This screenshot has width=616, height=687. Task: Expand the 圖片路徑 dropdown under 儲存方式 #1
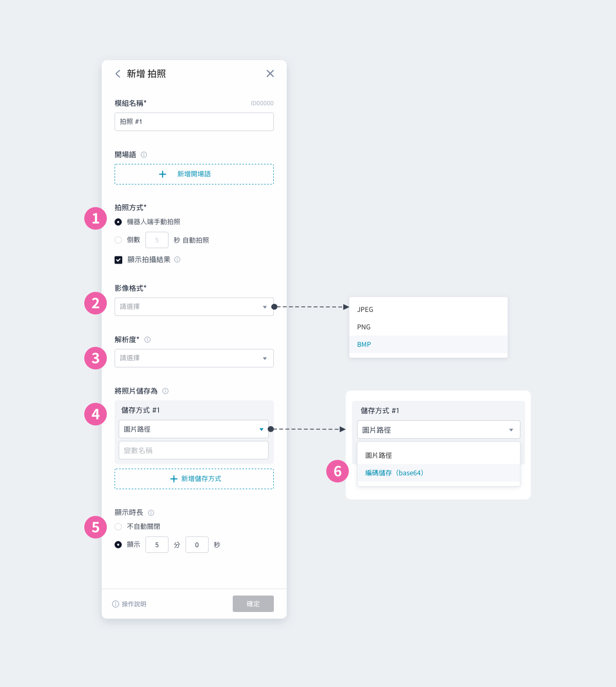coord(194,429)
